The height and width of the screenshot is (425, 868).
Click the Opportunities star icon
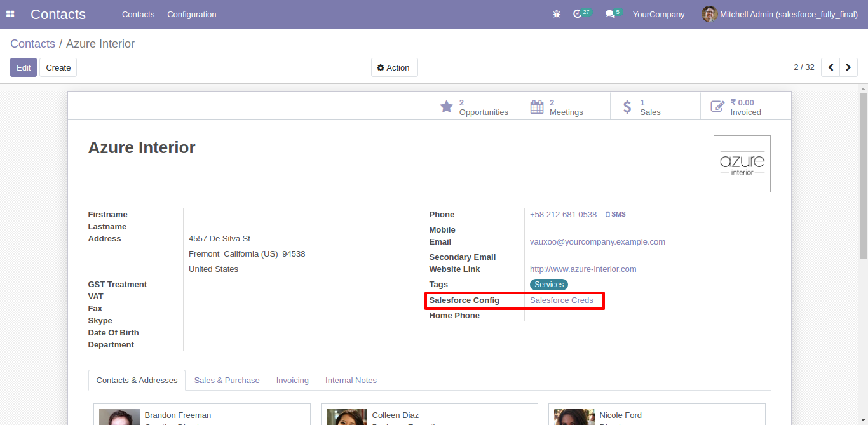[447, 107]
